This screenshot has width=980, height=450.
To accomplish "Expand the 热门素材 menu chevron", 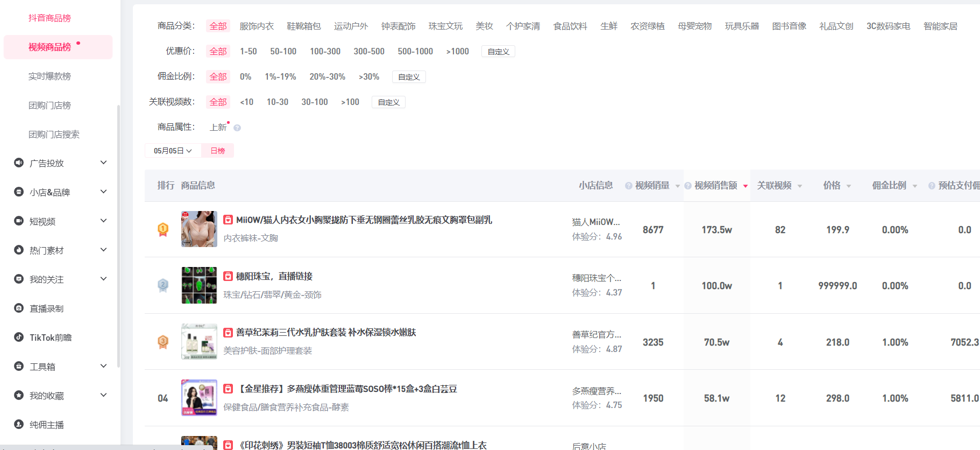I will (104, 250).
